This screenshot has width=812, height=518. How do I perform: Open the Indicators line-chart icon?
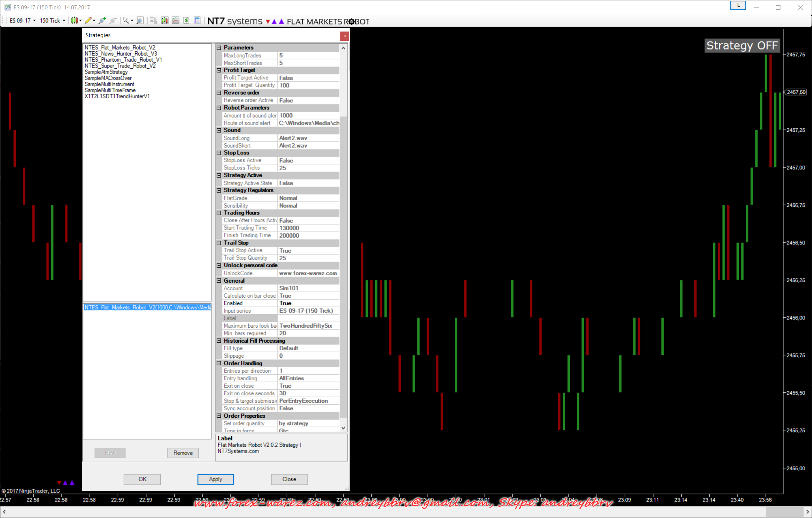(175, 21)
